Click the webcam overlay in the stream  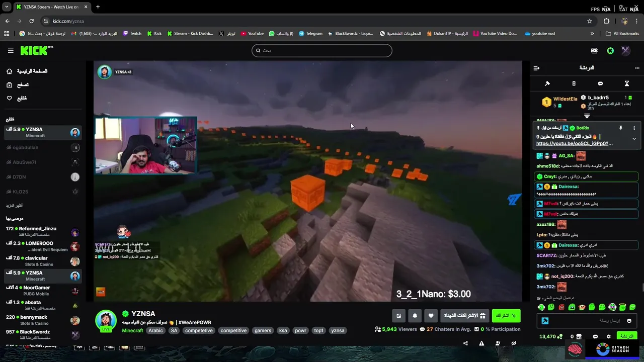[x=146, y=146]
